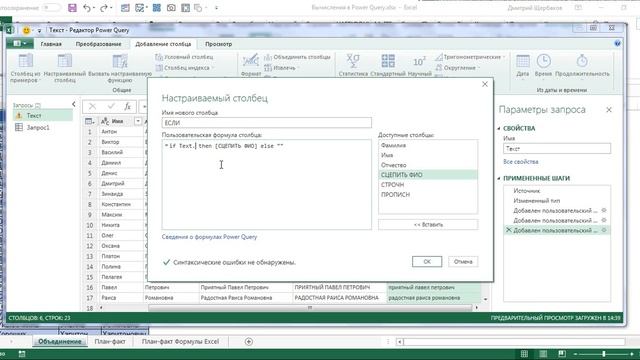Image resolution: width=640 pixels, height=360 pixels.
Task: Open the Все свойства link
Action: point(521,162)
